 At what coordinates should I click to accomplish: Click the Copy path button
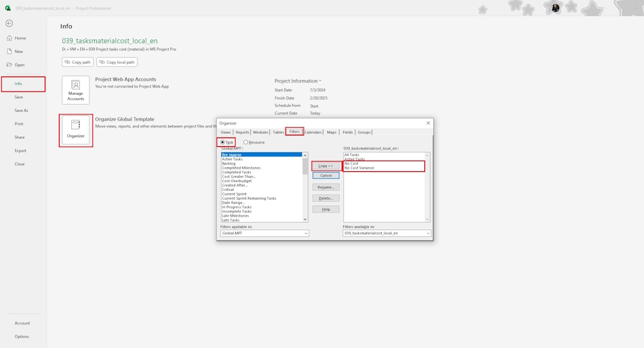click(78, 62)
